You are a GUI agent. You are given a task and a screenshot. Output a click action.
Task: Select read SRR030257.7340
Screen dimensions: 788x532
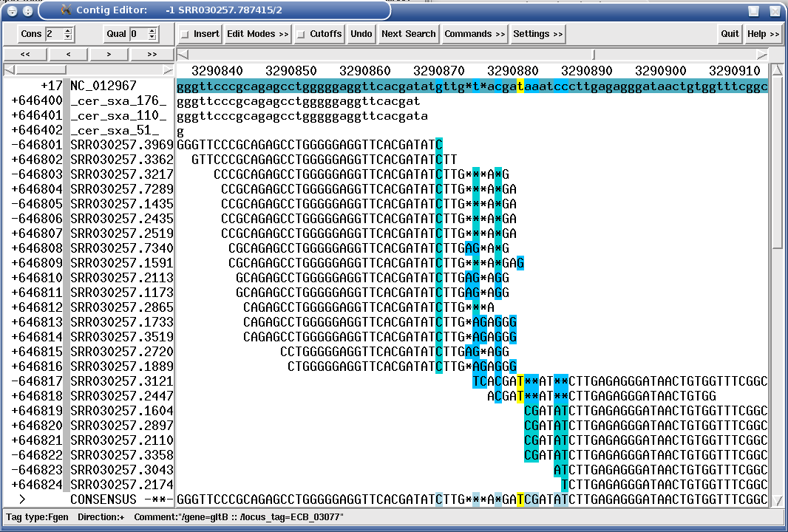(122, 248)
